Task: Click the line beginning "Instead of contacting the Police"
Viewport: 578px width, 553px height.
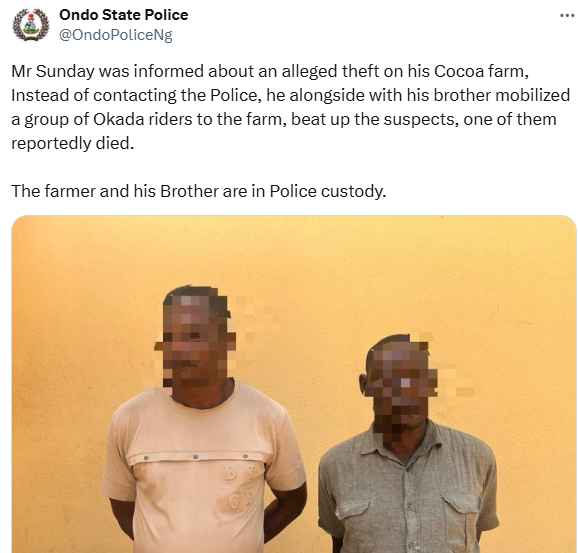Action: coord(290,95)
